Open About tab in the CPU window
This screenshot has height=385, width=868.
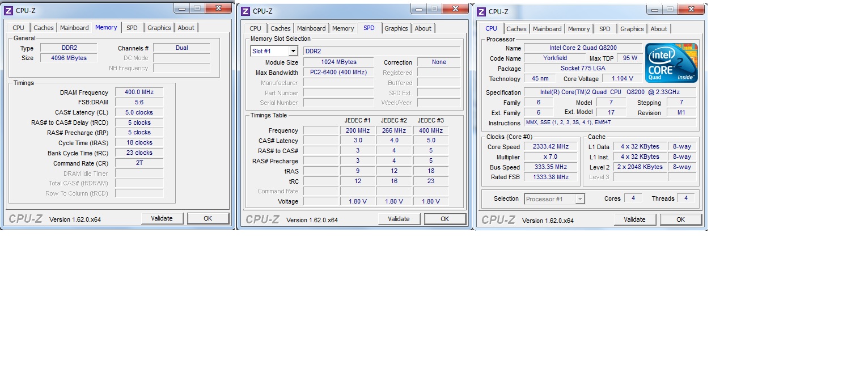(x=659, y=29)
